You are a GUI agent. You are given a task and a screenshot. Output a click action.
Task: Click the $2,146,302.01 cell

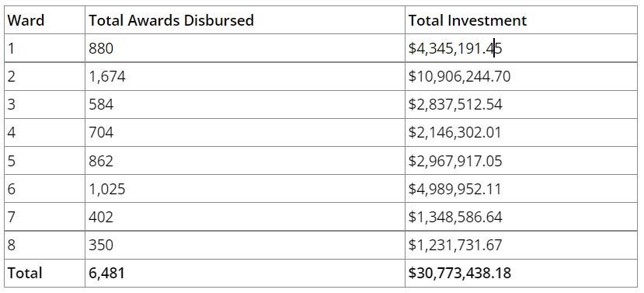tap(520, 132)
